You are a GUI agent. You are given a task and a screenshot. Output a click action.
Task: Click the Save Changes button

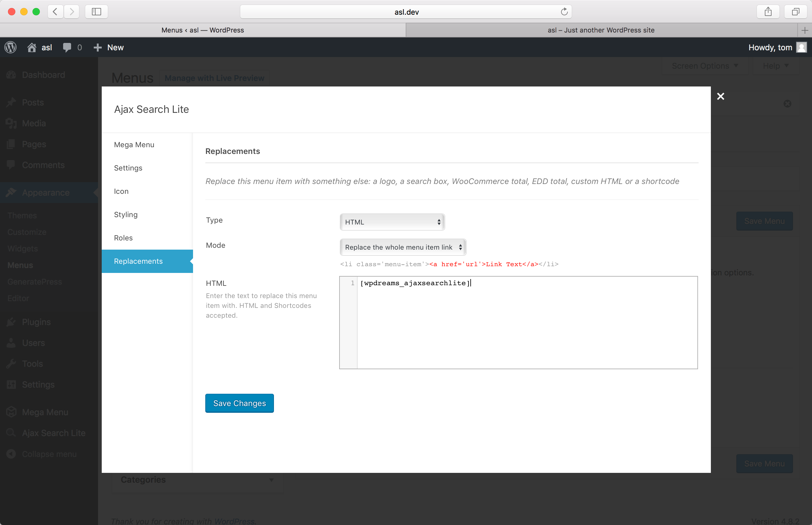tap(239, 403)
